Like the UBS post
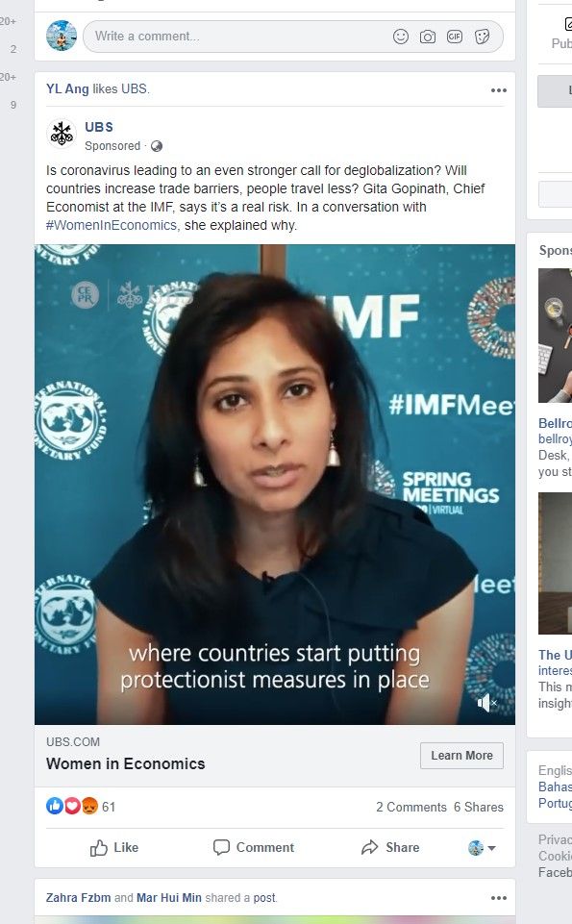 coord(114,847)
